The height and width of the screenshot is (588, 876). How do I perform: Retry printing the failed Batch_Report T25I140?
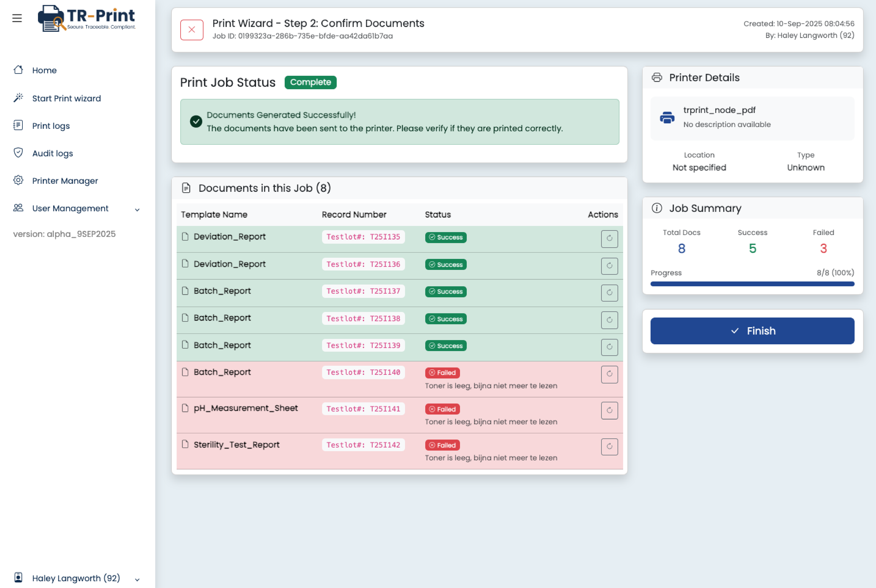pyautogui.click(x=609, y=374)
